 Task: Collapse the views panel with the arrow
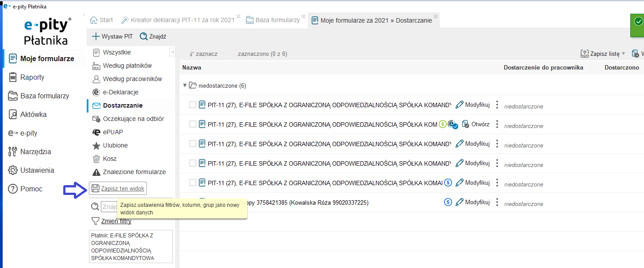172,52
